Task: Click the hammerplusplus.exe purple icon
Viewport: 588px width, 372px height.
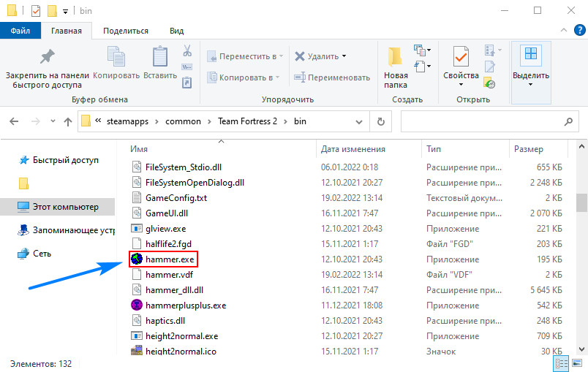Action: 137,305
